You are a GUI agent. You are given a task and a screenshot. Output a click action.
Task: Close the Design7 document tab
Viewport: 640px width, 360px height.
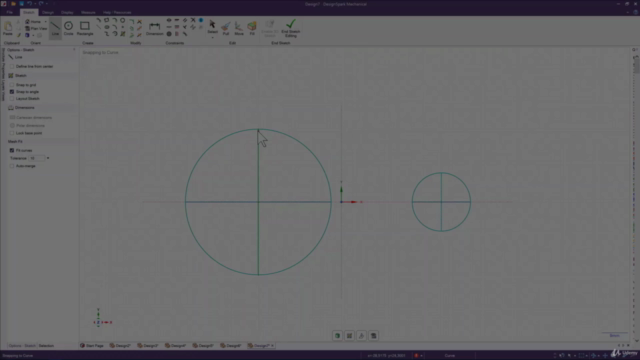(x=272, y=346)
